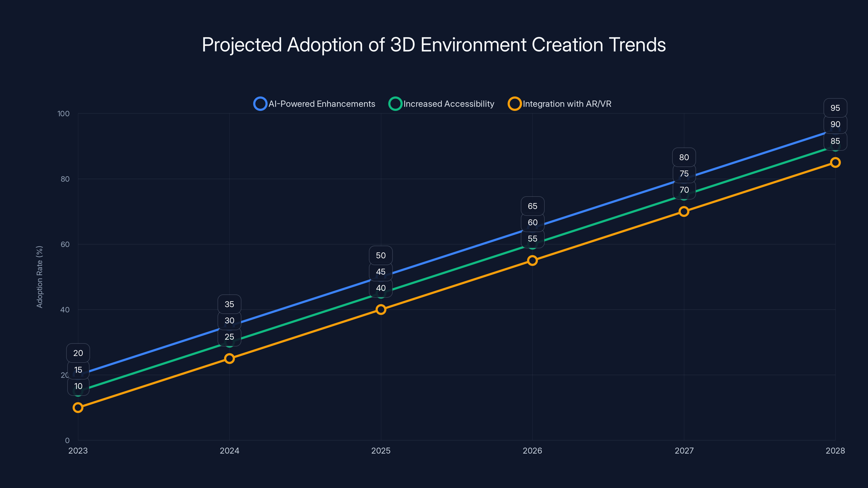The height and width of the screenshot is (488, 868).
Task: Click the 2024 x-axis label
Action: [229, 451]
